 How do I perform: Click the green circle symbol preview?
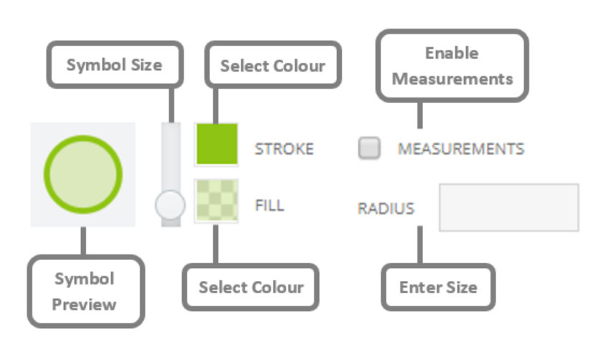click(83, 174)
